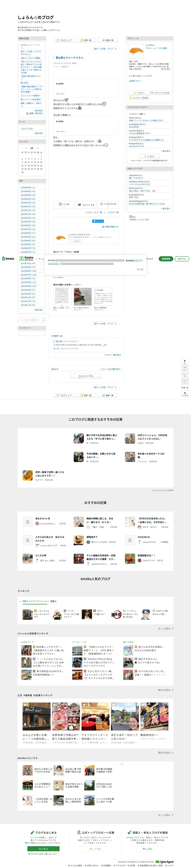Open 英語勉強方法！！ article thumbnail
Viewport: 191px width, 868px height.
(x=130, y=558)
